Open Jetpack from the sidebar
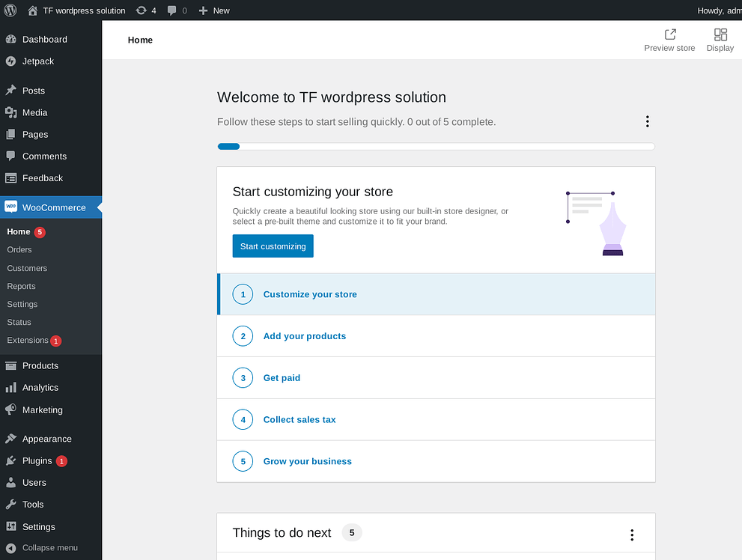The image size is (742, 560). point(37,61)
